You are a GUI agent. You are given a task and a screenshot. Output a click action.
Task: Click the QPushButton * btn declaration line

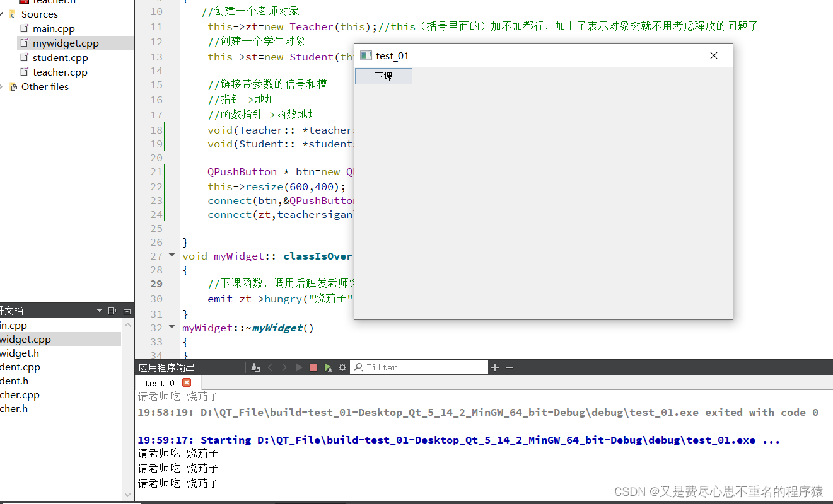point(281,171)
